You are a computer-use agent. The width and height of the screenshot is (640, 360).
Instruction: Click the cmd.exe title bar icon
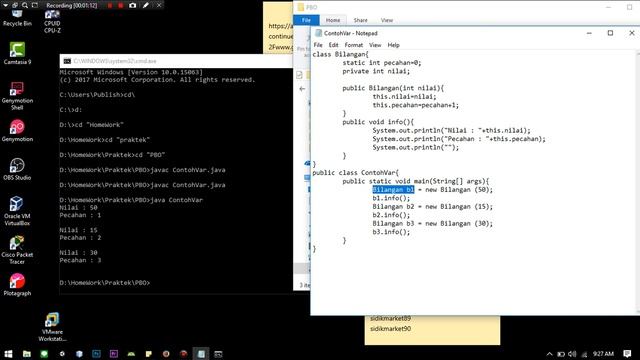[67, 61]
